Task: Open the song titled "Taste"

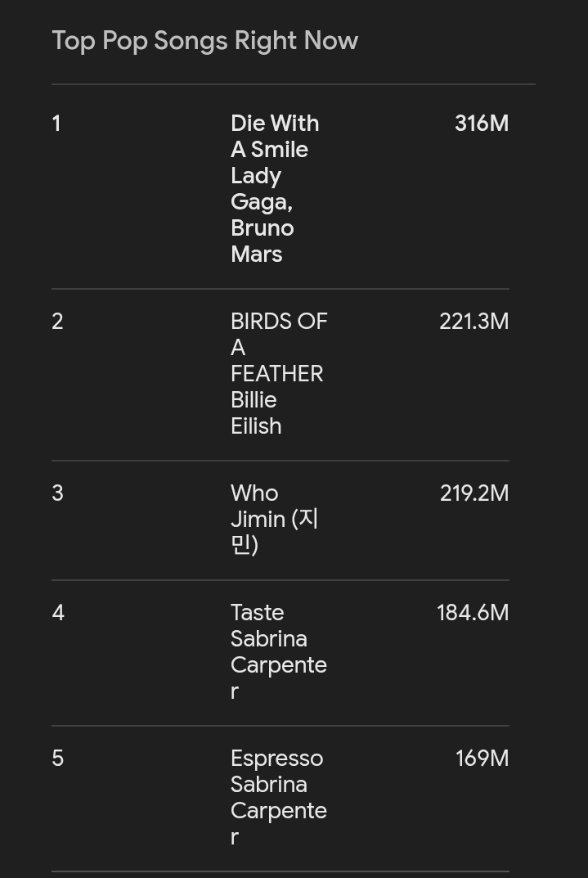Action: click(257, 613)
